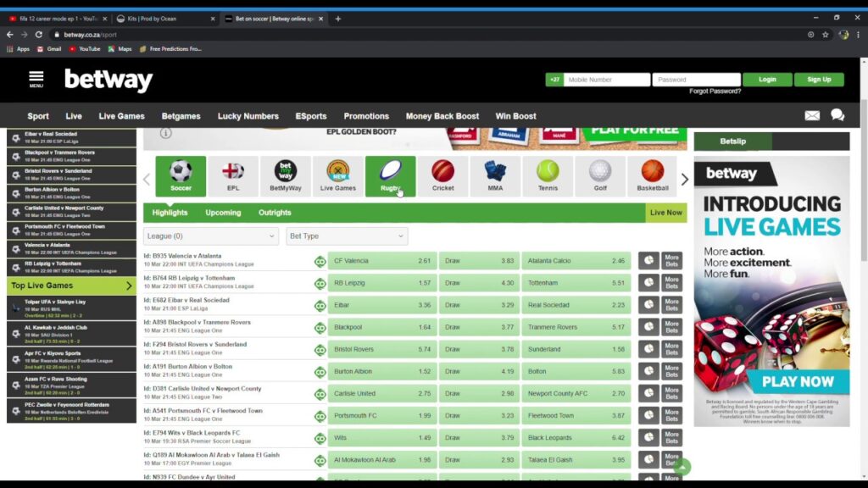Expand Top Live Games chevron
Image resolution: width=868 pixels, height=488 pixels.
[x=129, y=286]
